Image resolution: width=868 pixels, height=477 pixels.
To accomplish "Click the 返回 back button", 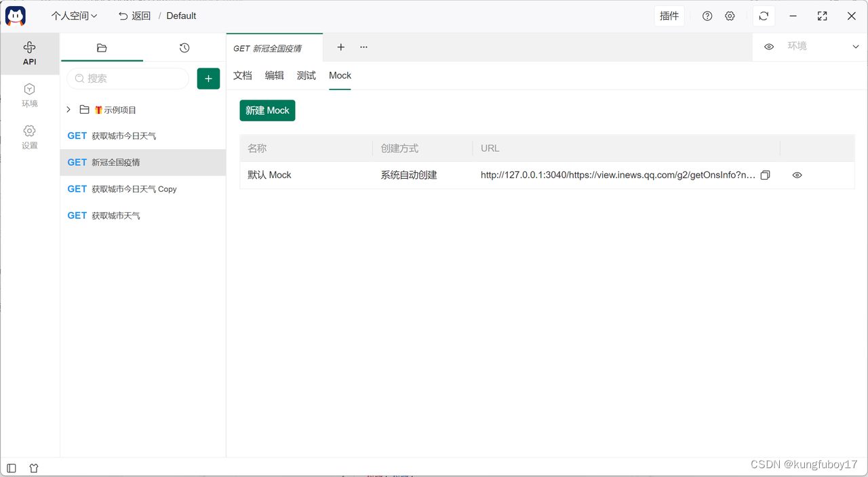I will [x=134, y=16].
